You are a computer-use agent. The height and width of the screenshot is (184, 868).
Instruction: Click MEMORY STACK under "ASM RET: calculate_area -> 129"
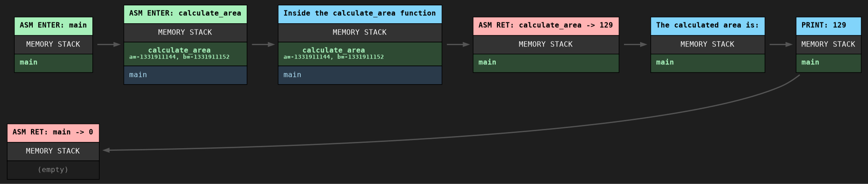(x=546, y=45)
